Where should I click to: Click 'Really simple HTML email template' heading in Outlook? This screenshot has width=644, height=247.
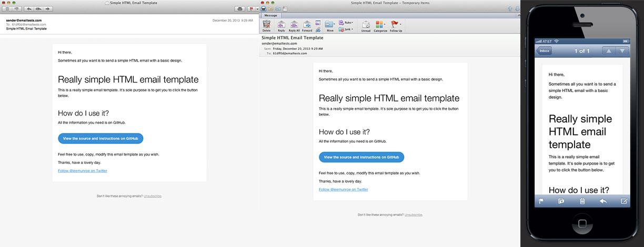[389, 98]
